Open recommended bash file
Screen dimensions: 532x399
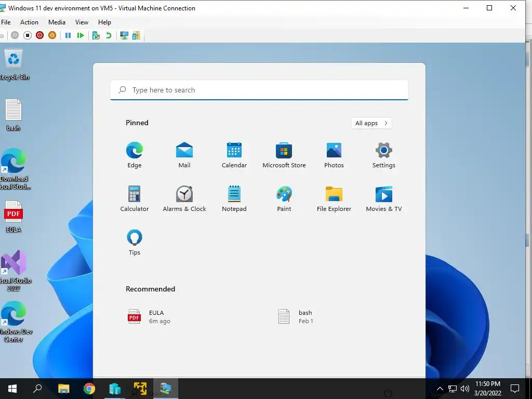[x=296, y=316]
